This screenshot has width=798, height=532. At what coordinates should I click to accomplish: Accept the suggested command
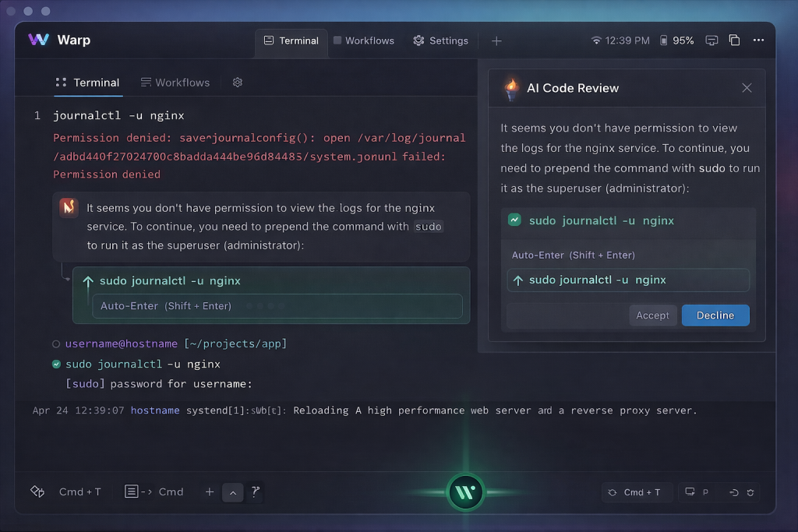point(652,315)
